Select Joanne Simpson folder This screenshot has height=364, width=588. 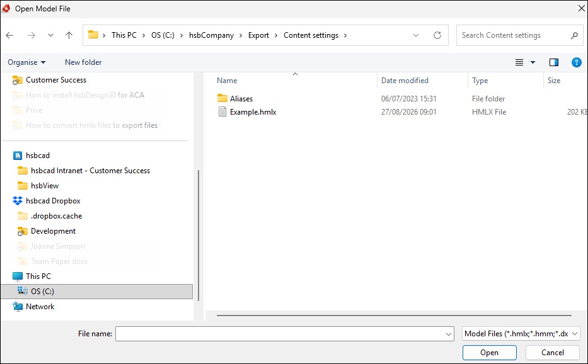(58, 246)
